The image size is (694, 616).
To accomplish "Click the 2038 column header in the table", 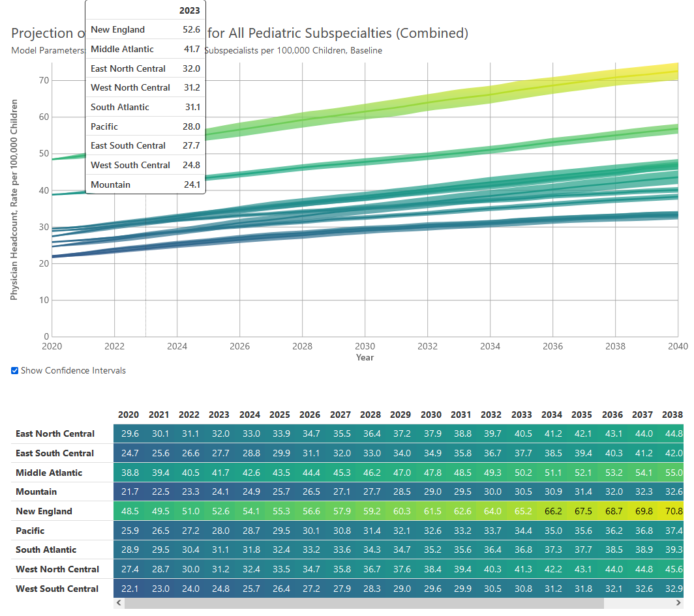I will pos(672,415).
